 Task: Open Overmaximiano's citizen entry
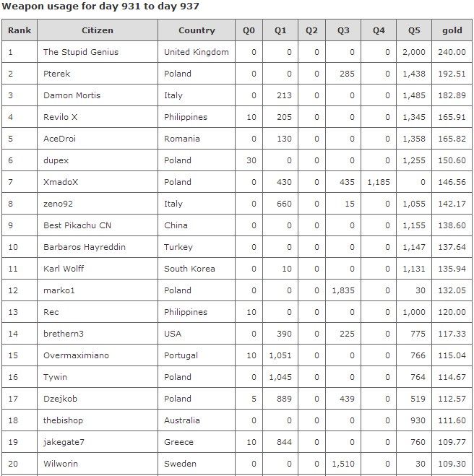tap(76, 355)
